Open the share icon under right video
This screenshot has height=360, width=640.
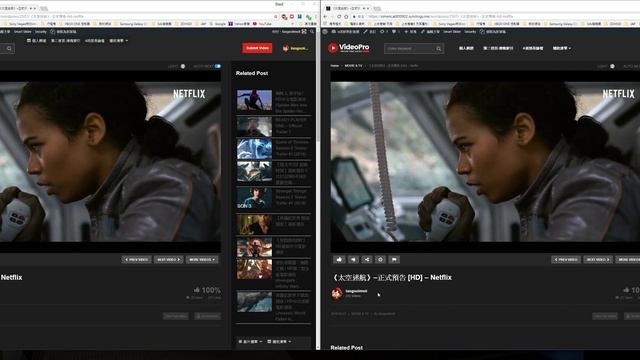(x=367, y=259)
